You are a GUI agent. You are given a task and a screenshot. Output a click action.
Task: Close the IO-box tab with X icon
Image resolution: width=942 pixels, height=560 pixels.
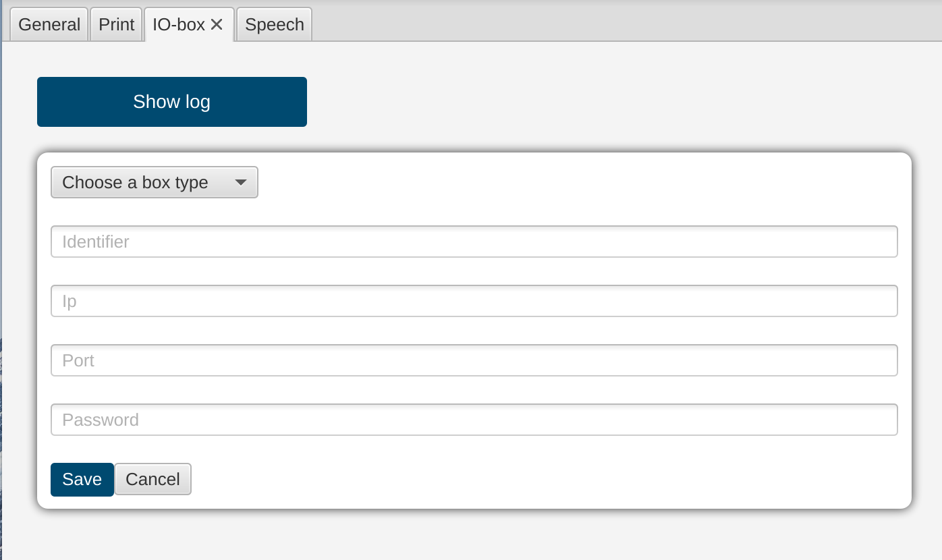point(217,25)
